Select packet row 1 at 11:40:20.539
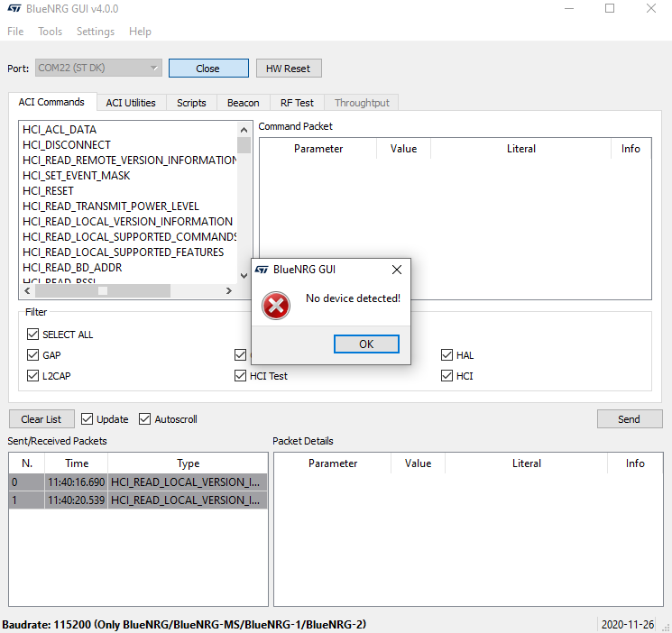The image size is (672, 633). (138, 500)
